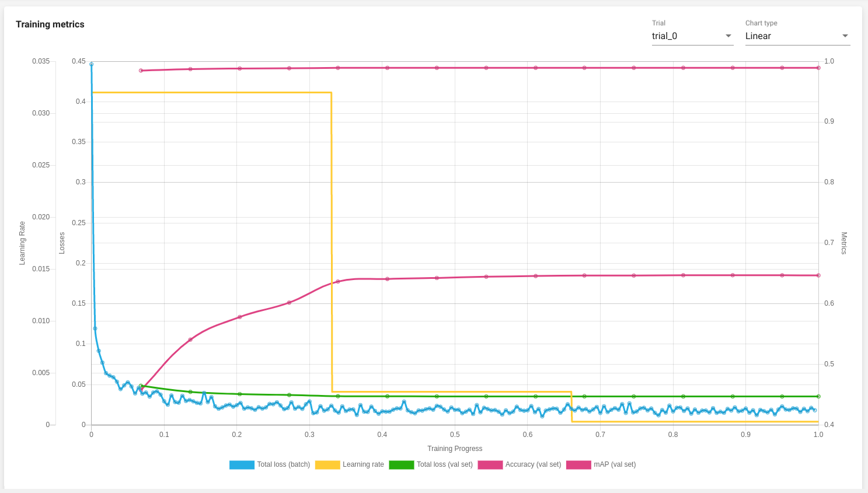
Task: Toggle Accuracy (val set) pink legend swatch
Action: point(490,465)
